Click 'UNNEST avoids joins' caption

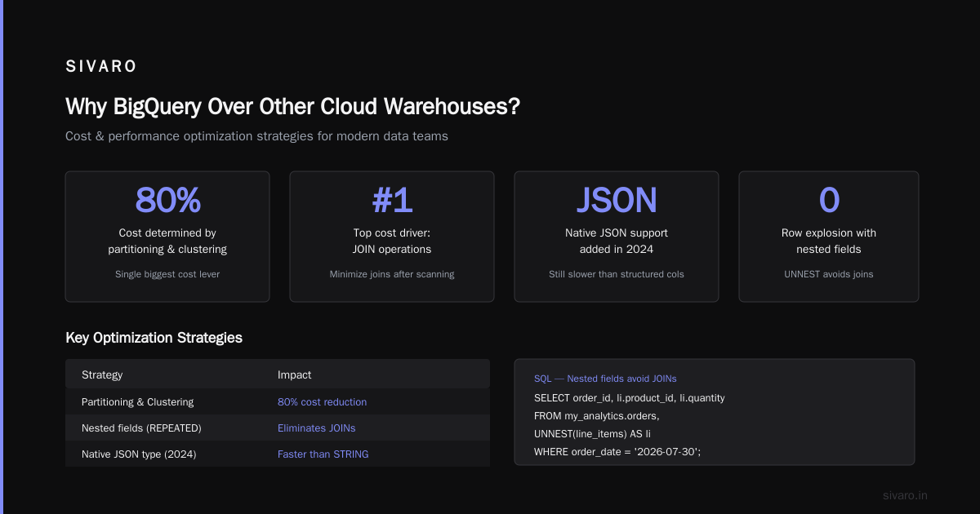point(829,274)
